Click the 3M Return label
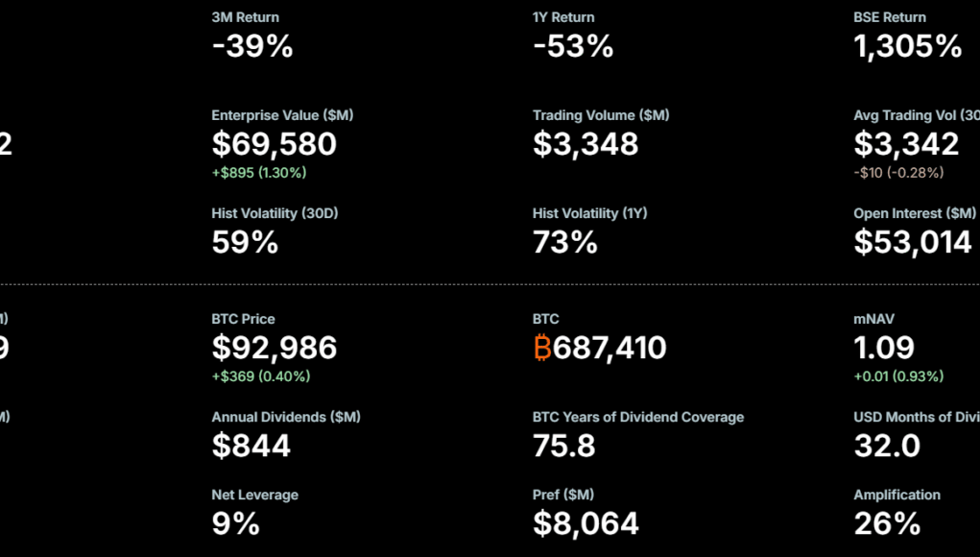The height and width of the screenshot is (557, 980). [x=246, y=17]
